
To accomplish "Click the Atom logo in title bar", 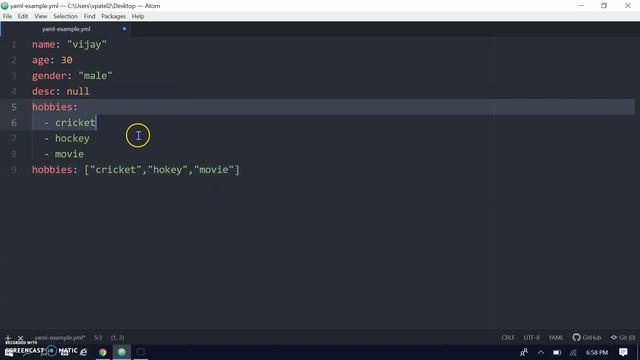I will coord(5,6).
